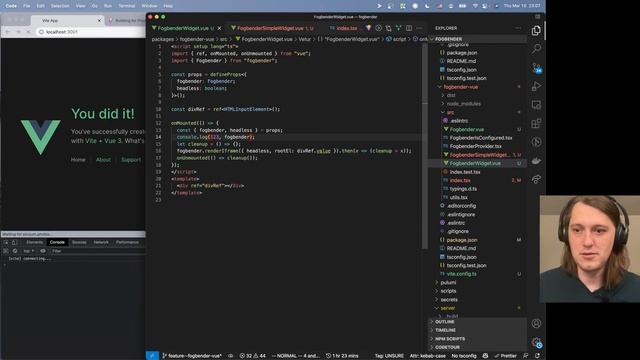Open the Selection menu in the macOS menu bar
The image size is (640, 360).
point(60,6)
